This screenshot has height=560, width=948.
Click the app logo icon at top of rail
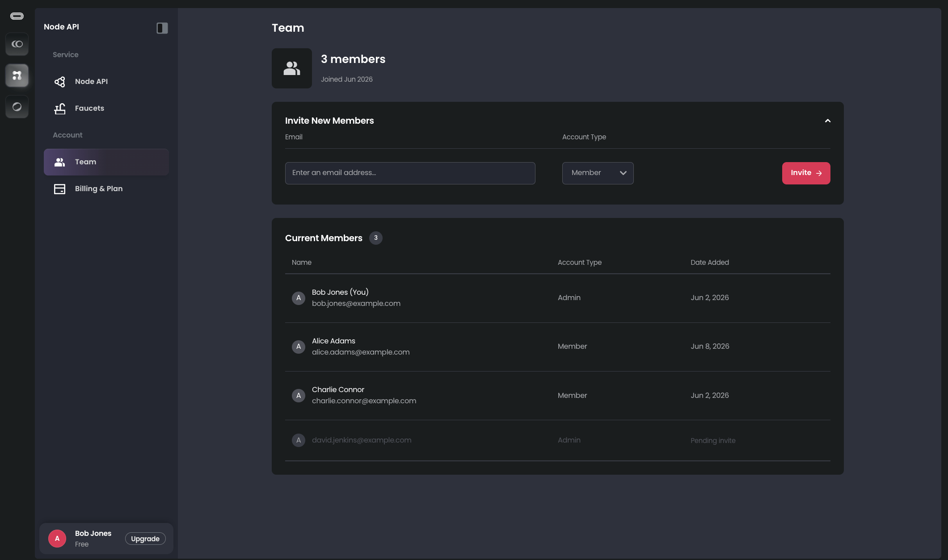[17, 16]
